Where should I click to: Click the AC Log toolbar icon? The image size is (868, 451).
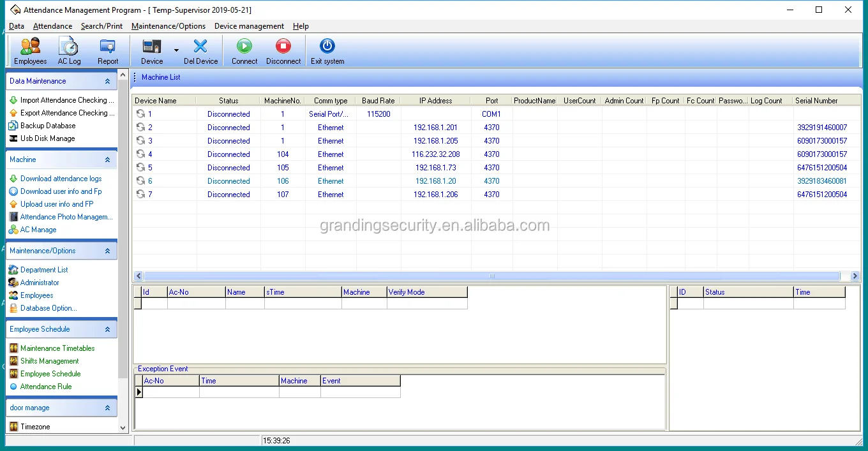coord(69,47)
